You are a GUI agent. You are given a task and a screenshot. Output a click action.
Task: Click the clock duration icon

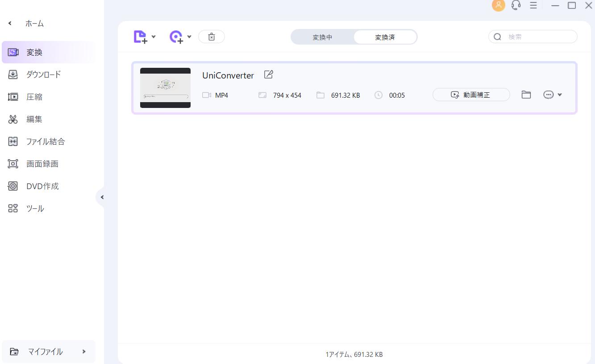pos(379,95)
